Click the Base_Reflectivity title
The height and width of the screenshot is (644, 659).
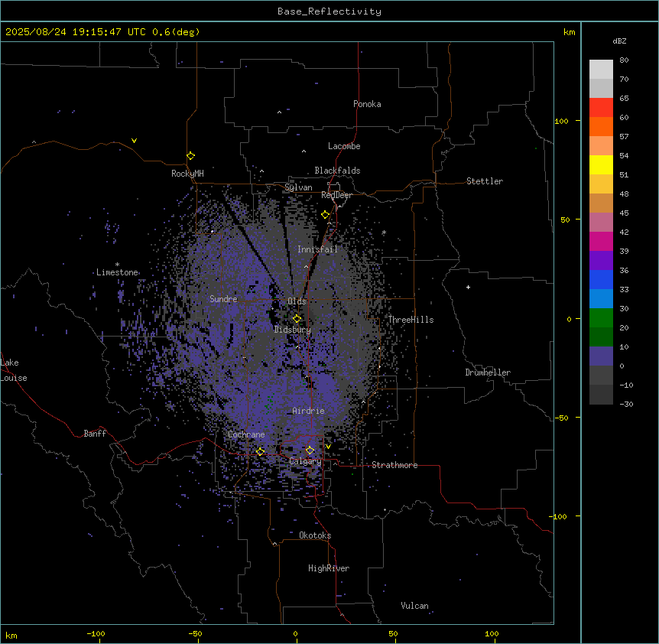(329, 11)
